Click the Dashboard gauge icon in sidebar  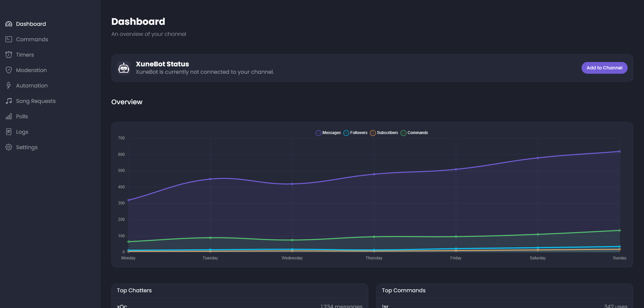pyautogui.click(x=9, y=24)
